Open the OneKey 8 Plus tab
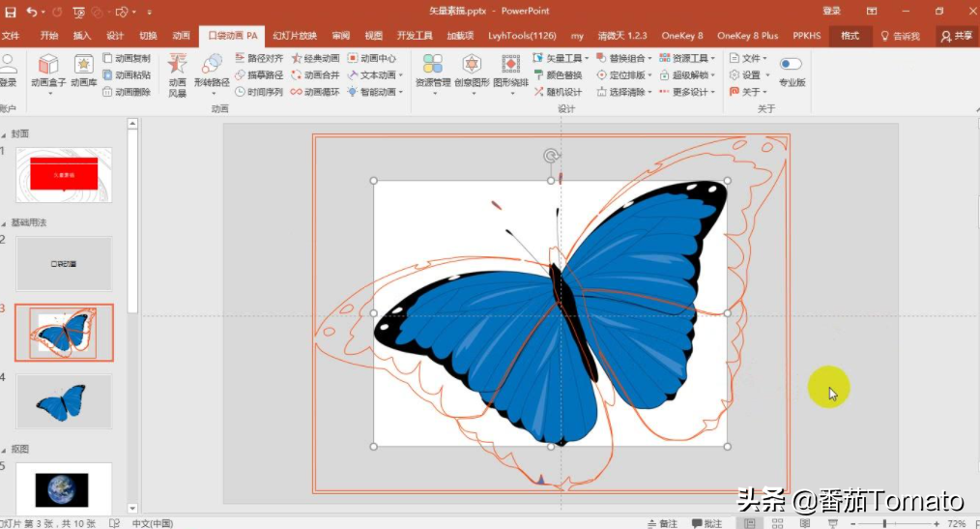This screenshot has height=529, width=980. (747, 36)
